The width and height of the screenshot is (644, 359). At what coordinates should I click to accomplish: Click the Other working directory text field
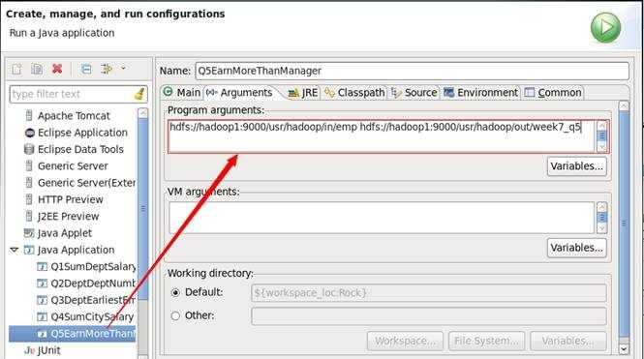[x=429, y=315]
